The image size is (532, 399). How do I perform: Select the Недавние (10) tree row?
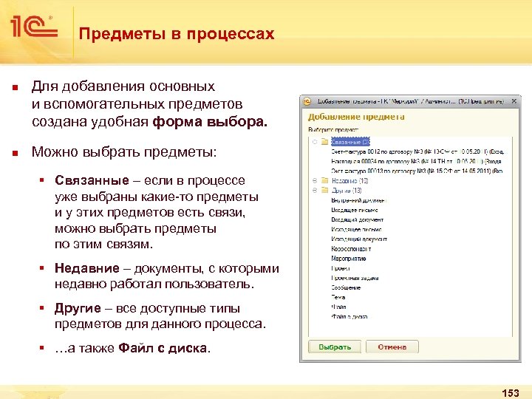pos(349,180)
